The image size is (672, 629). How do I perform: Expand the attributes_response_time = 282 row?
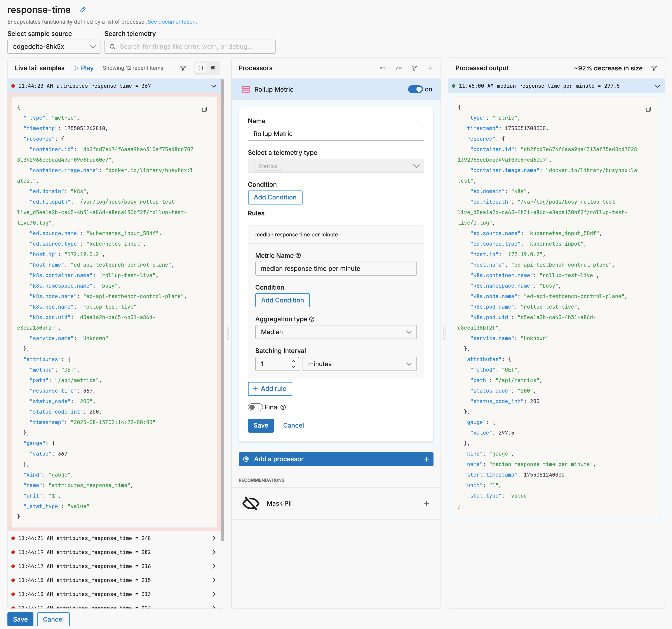click(x=114, y=552)
